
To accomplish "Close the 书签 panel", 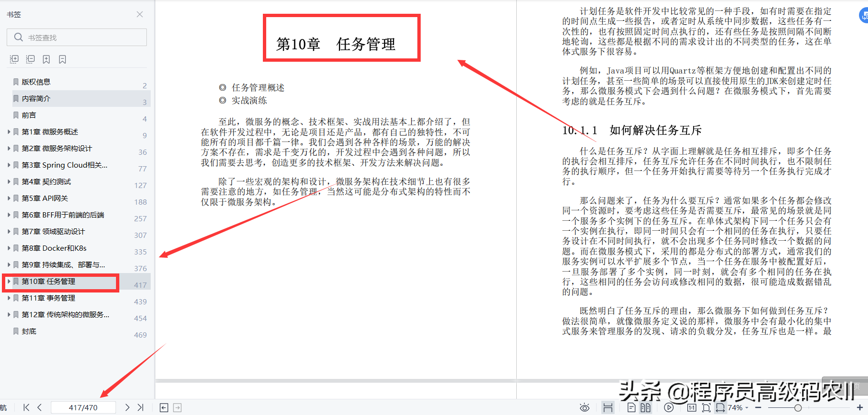I will 140,14.
